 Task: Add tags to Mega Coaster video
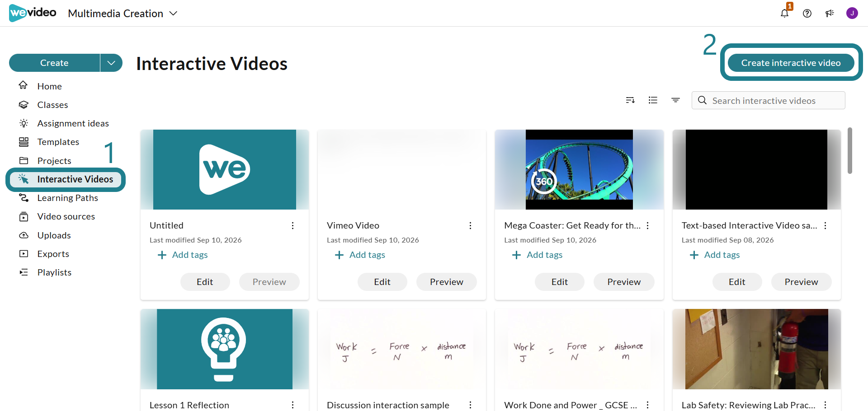click(537, 255)
